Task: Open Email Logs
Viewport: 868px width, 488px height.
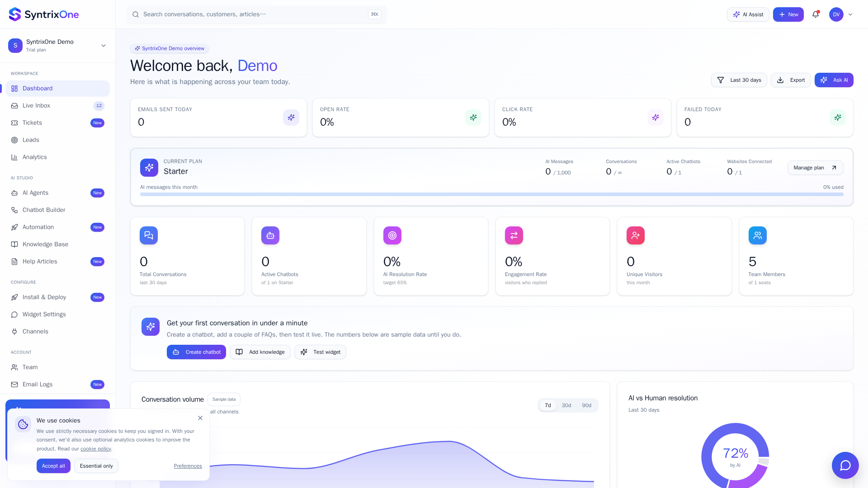Action: 57,385
